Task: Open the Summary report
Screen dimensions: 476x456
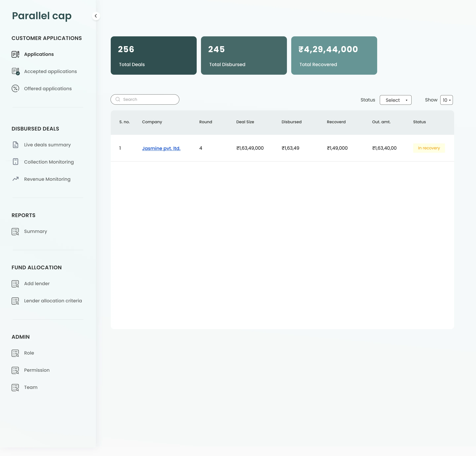Action: [36, 231]
